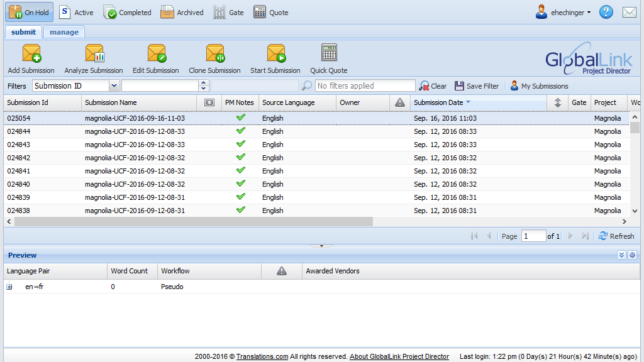This screenshot has height=362, width=644.
Task: Click the Start Submission icon
Action: [275, 54]
